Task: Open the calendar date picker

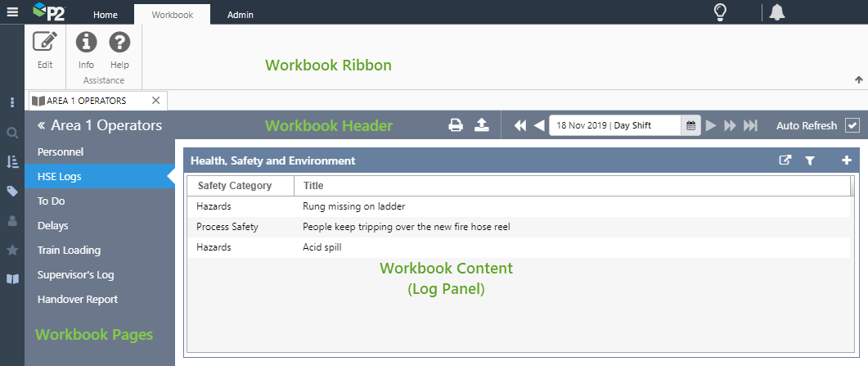Action: 690,126
